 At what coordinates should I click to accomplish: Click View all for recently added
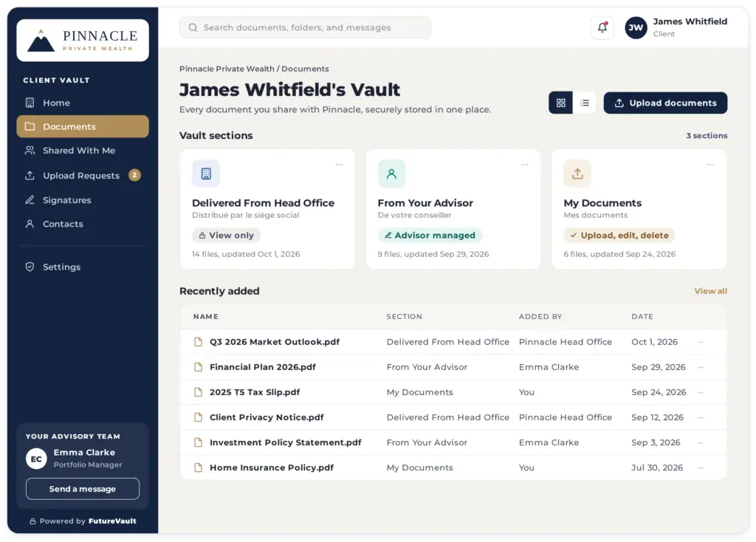pyautogui.click(x=710, y=291)
